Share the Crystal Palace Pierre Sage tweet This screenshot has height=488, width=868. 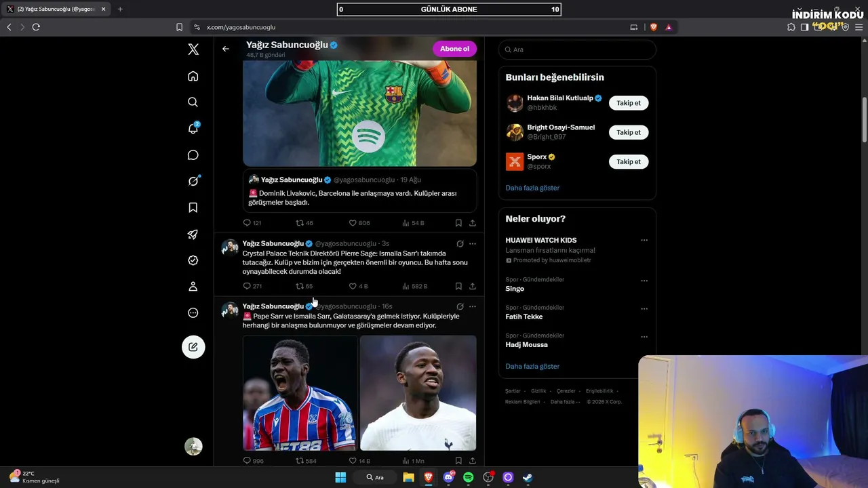click(x=473, y=286)
